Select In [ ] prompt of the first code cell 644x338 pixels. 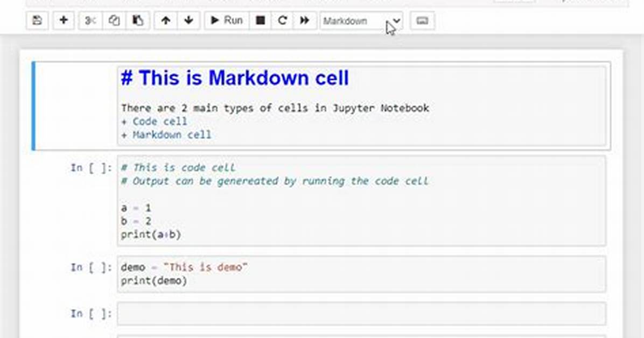tap(91, 167)
